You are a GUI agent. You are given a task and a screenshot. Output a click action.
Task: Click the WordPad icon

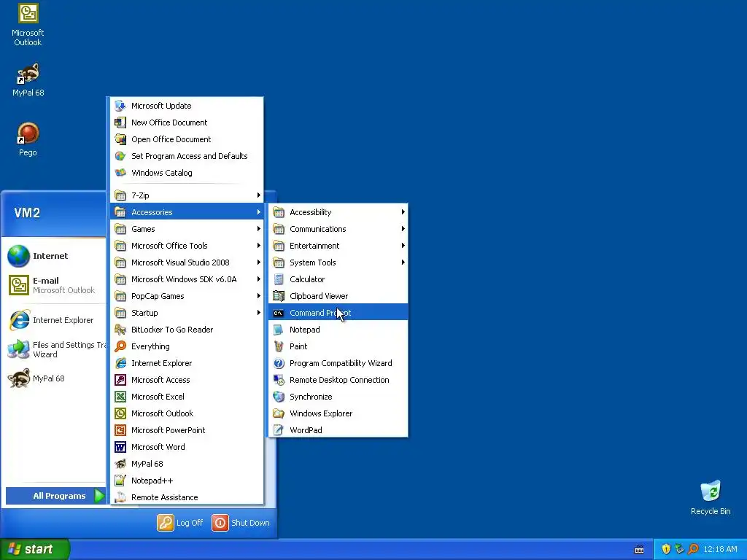click(x=279, y=430)
